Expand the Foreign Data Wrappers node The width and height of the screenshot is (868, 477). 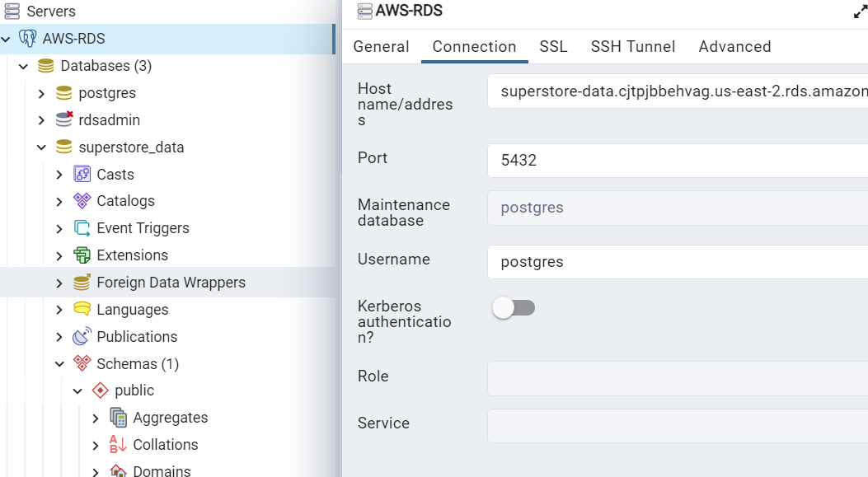click(x=59, y=283)
